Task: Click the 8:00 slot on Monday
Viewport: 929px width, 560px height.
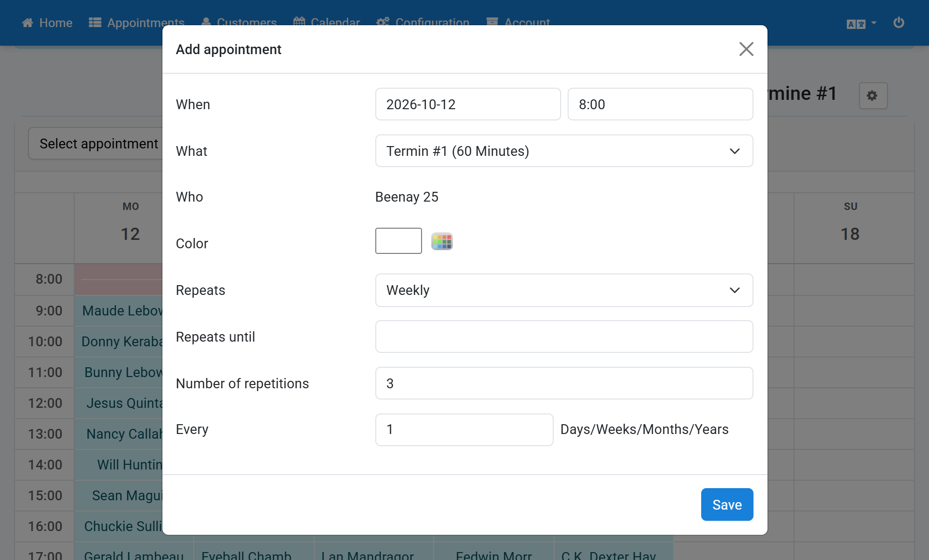Action: pyautogui.click(x=119, y=279)
